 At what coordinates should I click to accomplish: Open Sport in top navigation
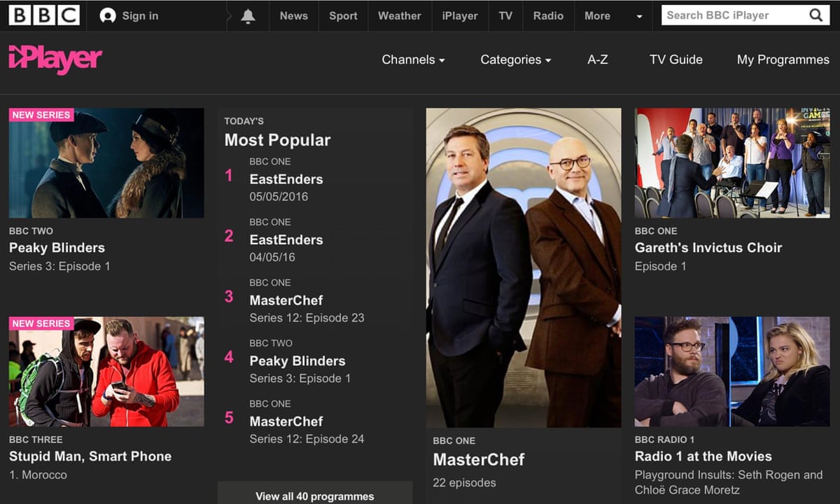coord(343,15)
